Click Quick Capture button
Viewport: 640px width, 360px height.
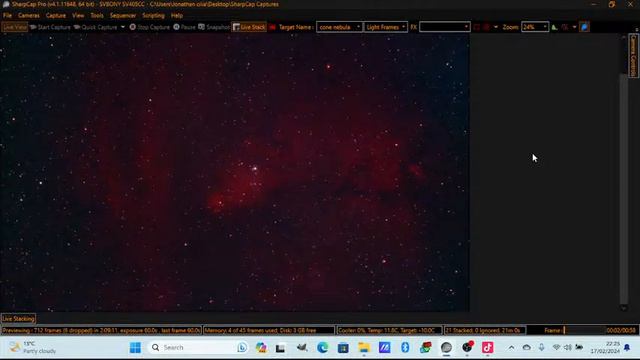coord(96,27)
